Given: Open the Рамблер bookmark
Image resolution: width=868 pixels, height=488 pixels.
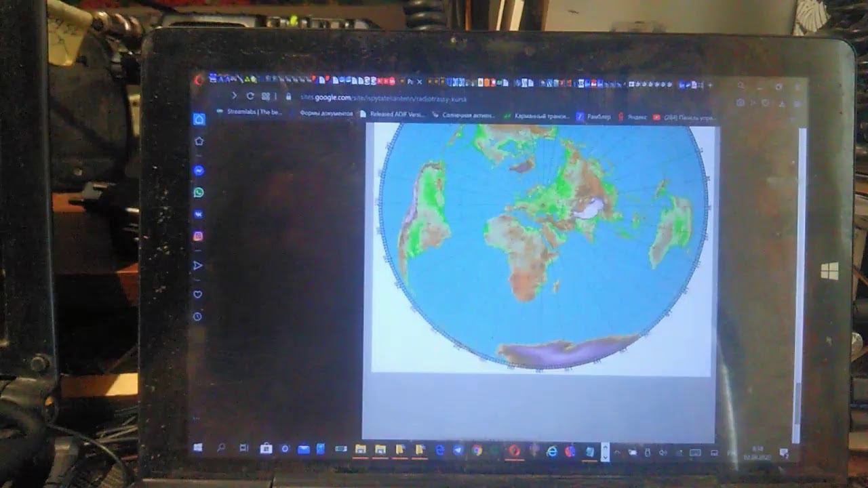Looking at the screenshot, I should coord(594,117).
